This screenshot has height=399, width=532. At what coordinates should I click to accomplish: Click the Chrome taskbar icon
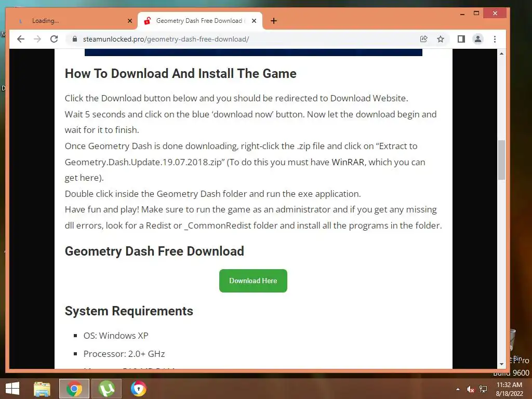click(74, 389)
